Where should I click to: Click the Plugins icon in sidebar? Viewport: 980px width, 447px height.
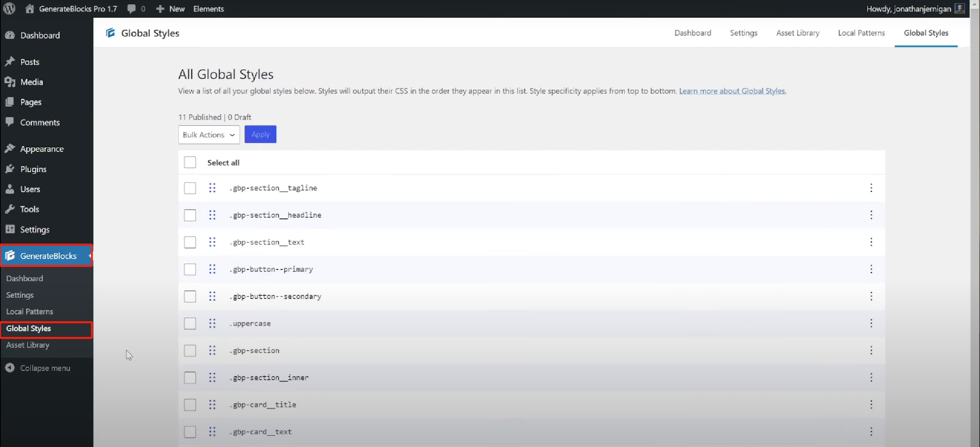coord(10,169)
